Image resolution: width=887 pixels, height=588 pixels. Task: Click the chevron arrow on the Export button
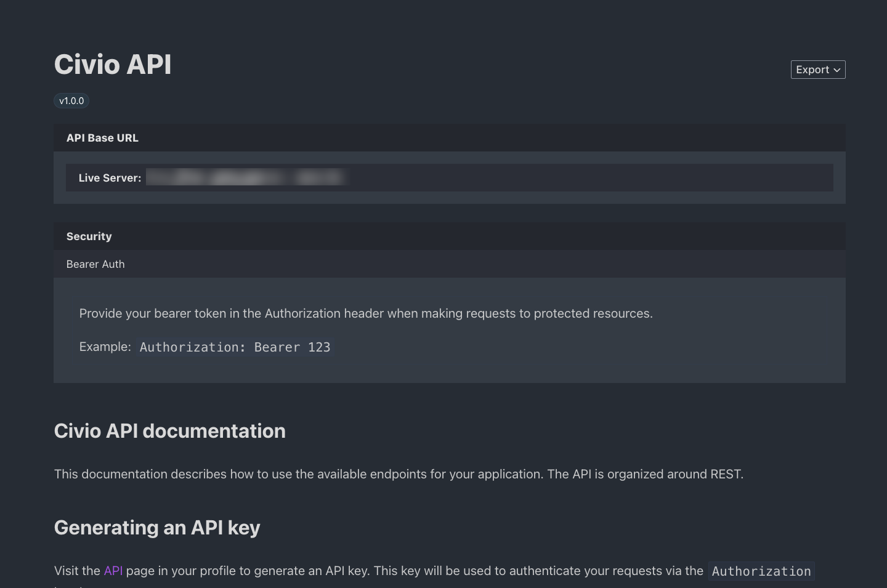point(836,70)
